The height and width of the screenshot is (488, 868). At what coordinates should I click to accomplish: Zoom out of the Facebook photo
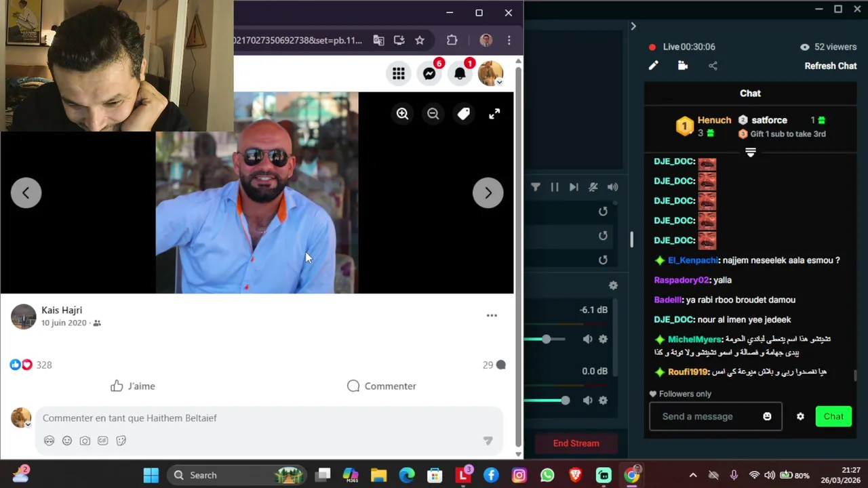point(433,114)
